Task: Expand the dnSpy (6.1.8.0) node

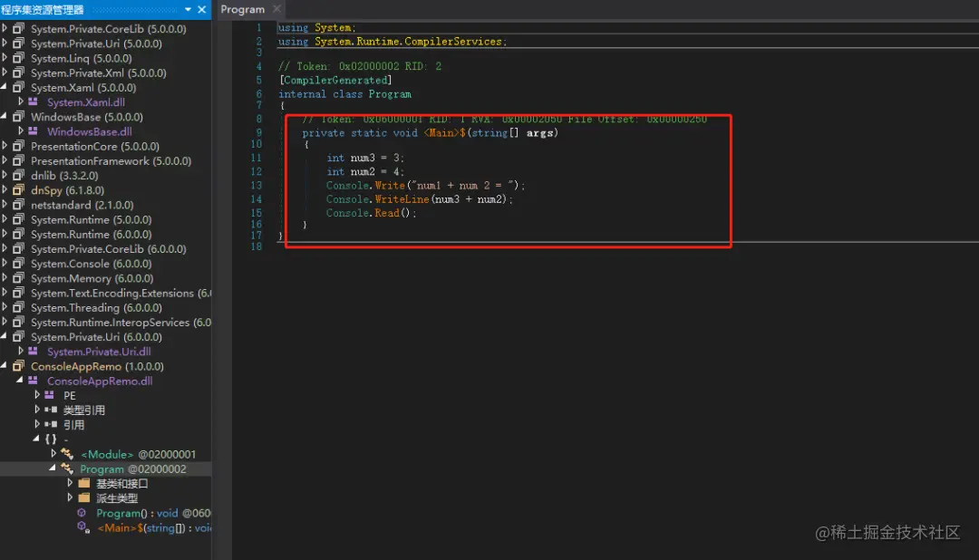Action: [x=5, y=189]
